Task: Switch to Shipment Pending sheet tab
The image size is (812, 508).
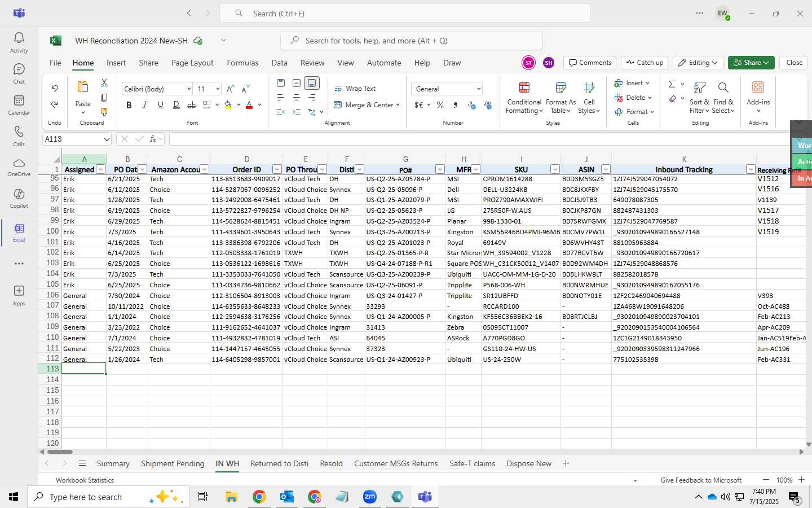Action: [173, 463]
